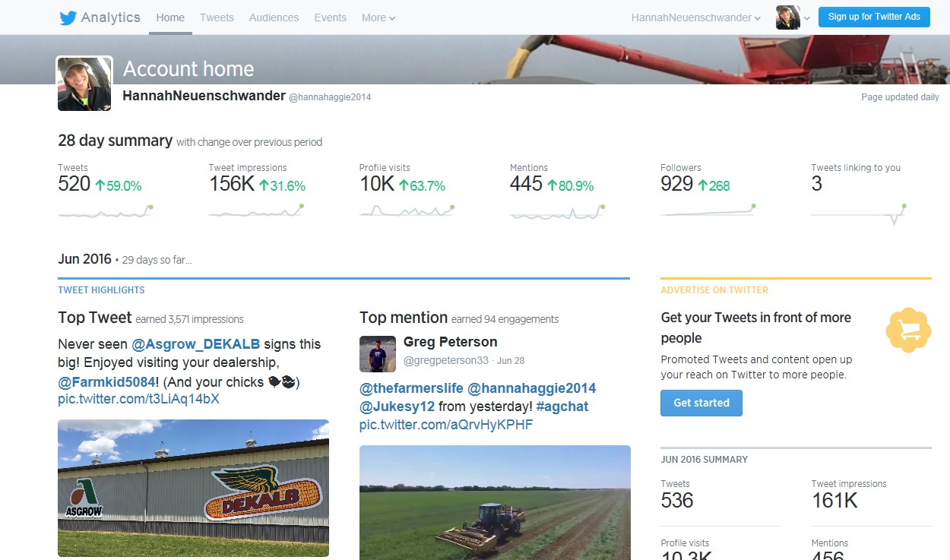Click the 929 followers value
Image resolution: width=950 pixels, height=560 pixels.
(x=677, y=184)
